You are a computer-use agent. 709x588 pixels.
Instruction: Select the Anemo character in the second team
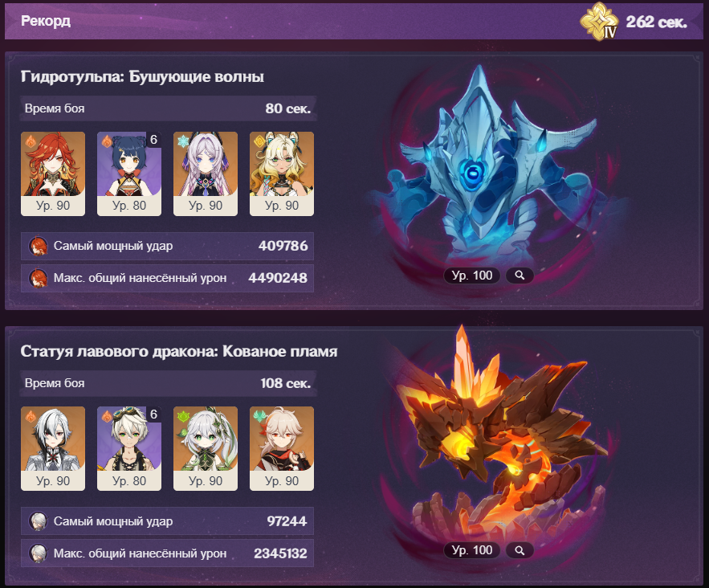click(x=282, y=448)
